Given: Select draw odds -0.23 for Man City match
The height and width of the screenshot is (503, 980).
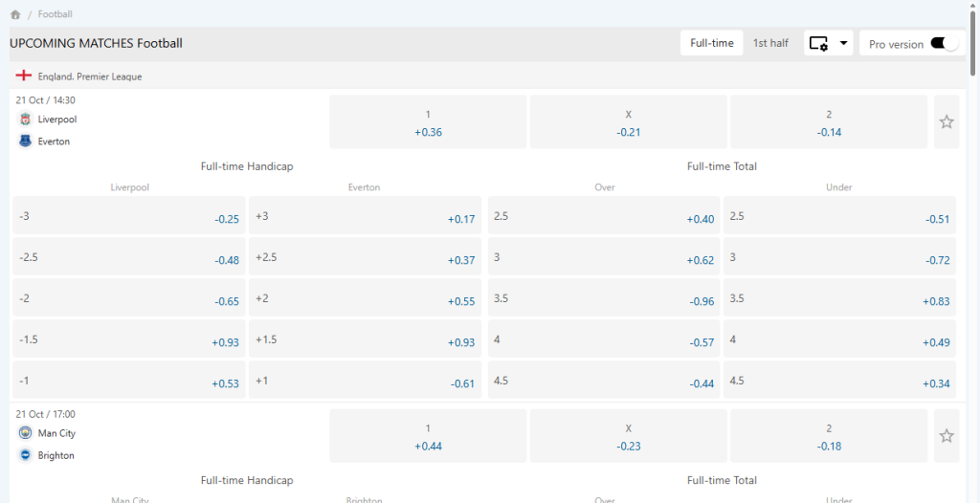Looking at the screenshot, I should (x=629, y=436).
